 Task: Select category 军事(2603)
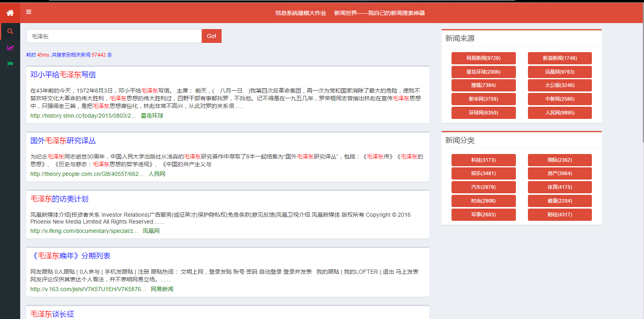click(x=484, y=215)
